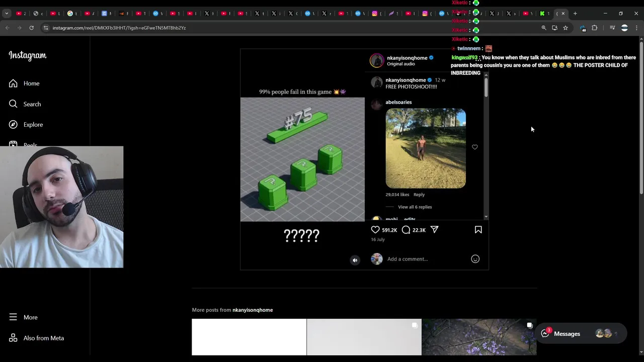This screenshot has width=644, height=362.
Task: Expand View all 6 replies
Action: coord(415,207)
